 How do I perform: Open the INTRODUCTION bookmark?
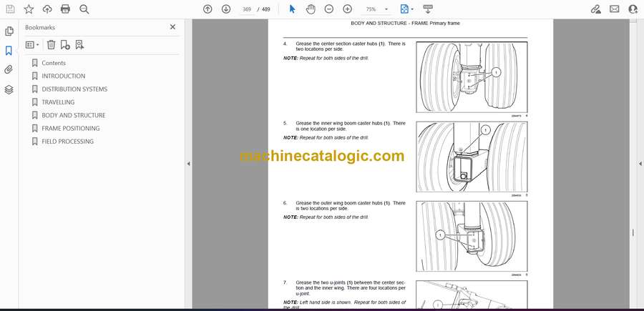click(63, 76)
